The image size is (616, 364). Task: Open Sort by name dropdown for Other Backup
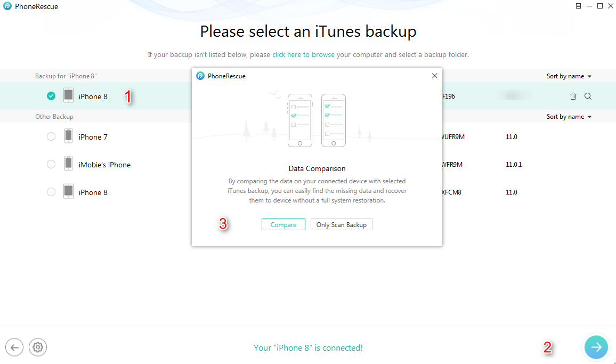569,117
